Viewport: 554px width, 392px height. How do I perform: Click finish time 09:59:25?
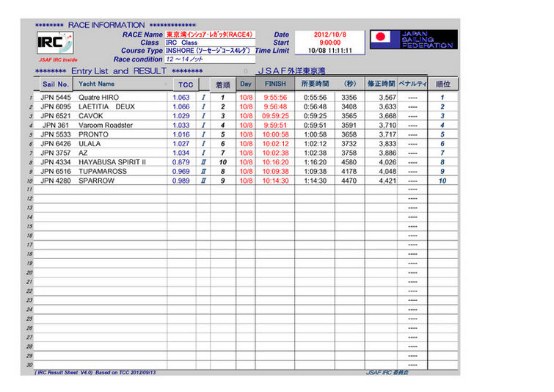point(275,115)
